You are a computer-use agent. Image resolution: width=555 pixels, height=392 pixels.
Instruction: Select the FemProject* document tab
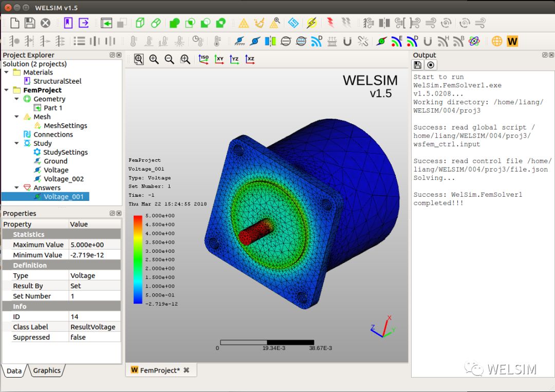click(160, 370)
